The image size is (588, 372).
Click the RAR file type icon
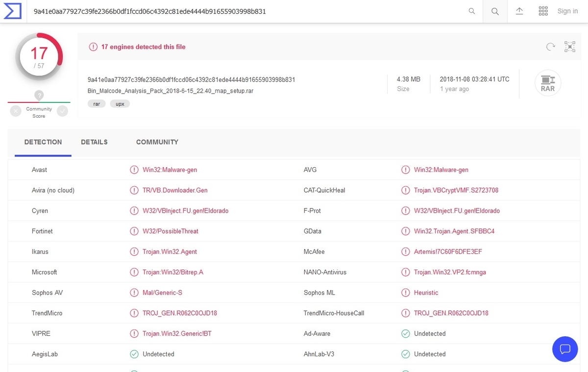pos(548,84)
